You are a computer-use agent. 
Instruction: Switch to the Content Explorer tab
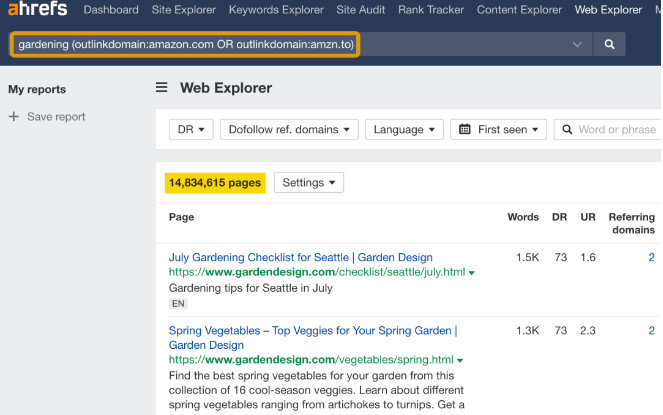point(519,10)
